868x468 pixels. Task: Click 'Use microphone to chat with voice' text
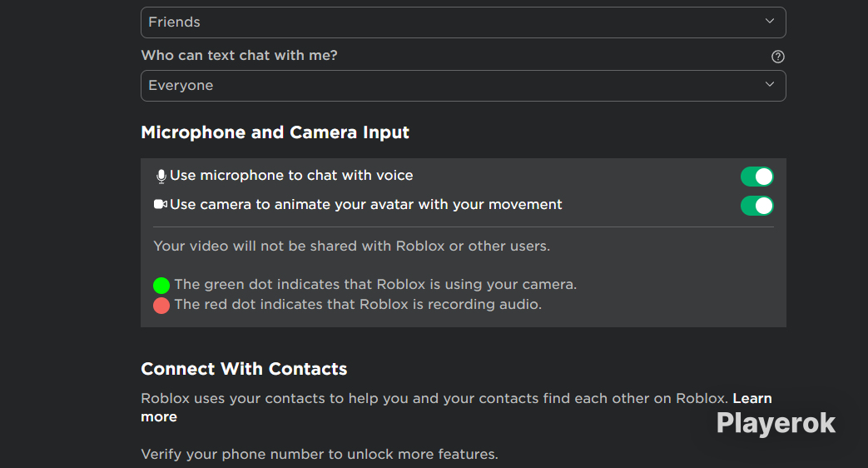point(291,176)
